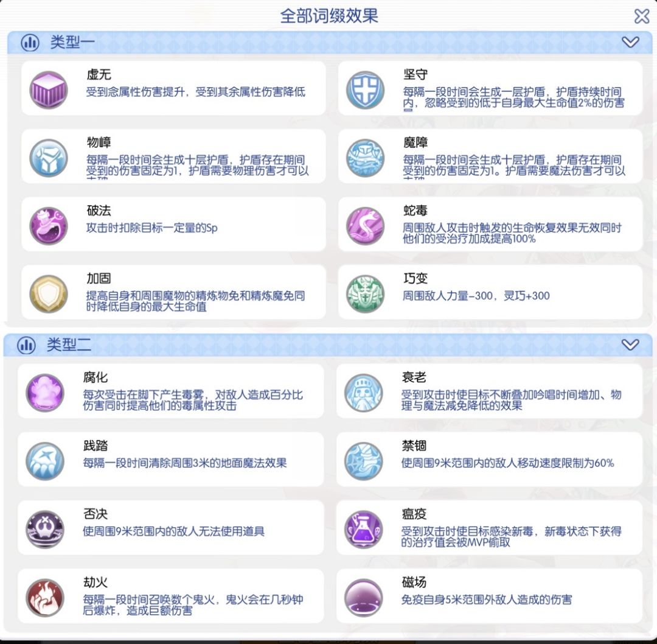This screenshot has width=657, height=644.
Task: Close the 全部词缀效果 panel
Action: pos(642,16)
